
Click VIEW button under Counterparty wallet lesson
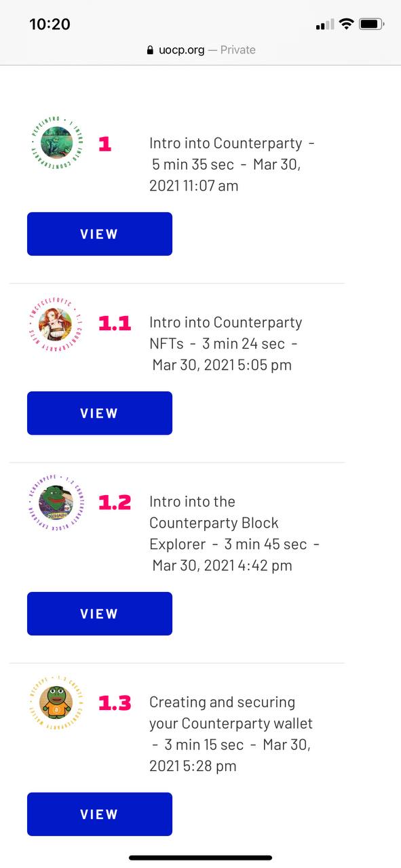pos(100,814)
